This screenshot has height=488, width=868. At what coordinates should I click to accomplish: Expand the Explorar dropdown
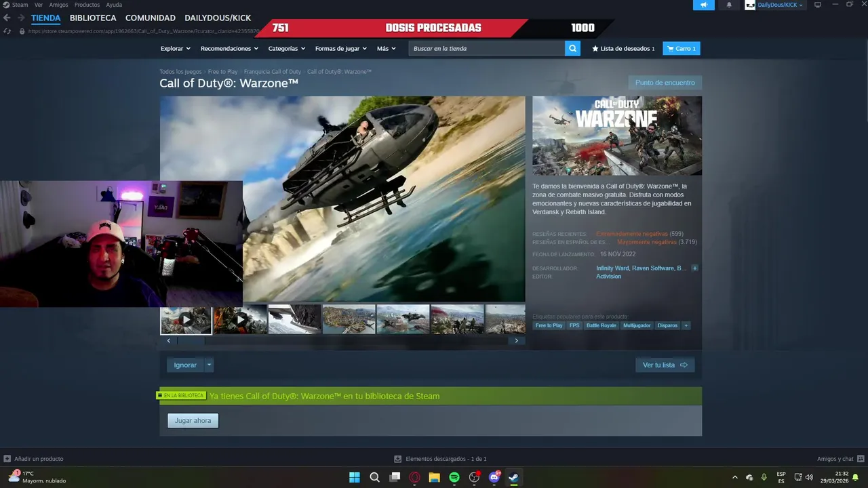(175, 49)
